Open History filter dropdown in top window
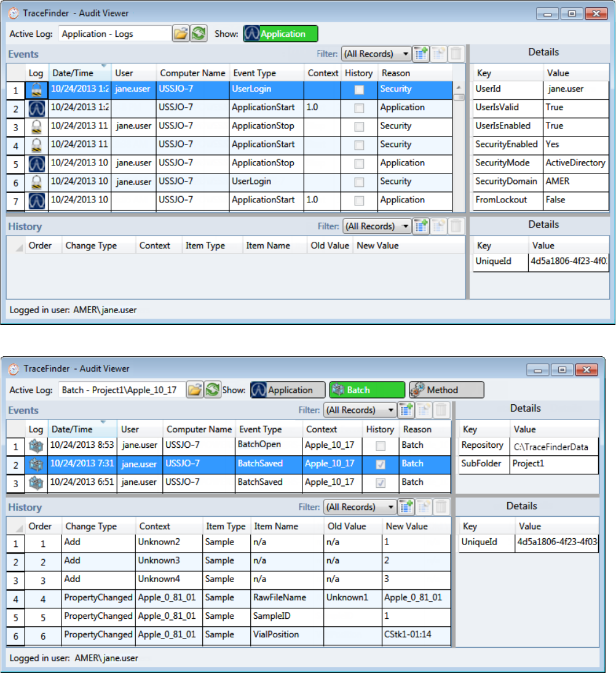616x673 pixels. pos(377,226)
